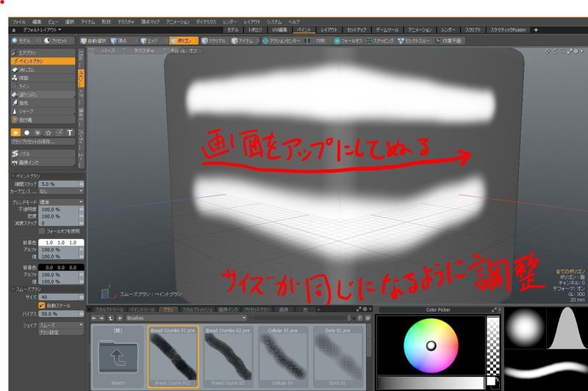Screen dimensions: 588x391
Task: Click the 背景色 background color swatch
Action: pyautogui.click(x=61, y=268)
